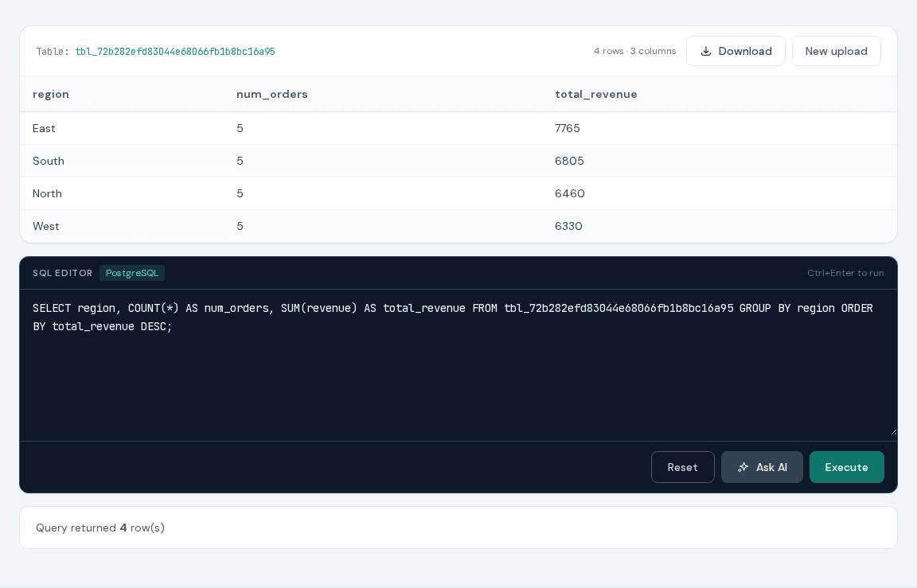Start a New upload
This screenshot has width=917, height=588.
(836, 51)
